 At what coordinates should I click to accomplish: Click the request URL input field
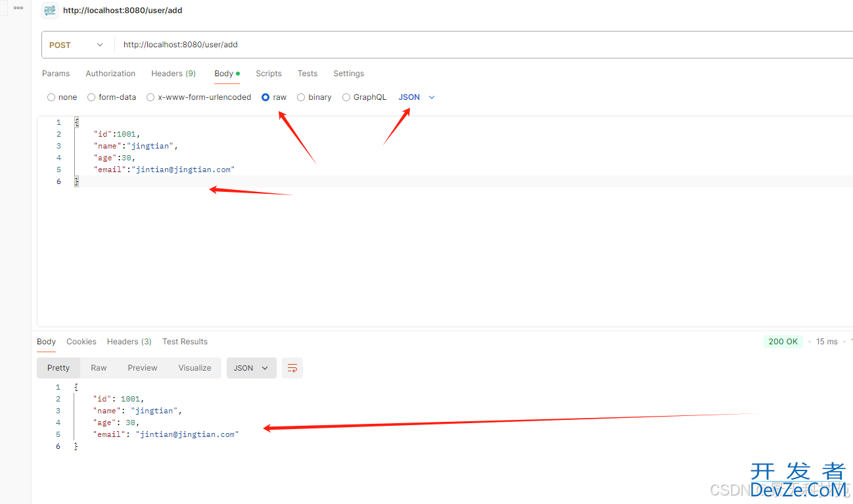coord(484,45)
